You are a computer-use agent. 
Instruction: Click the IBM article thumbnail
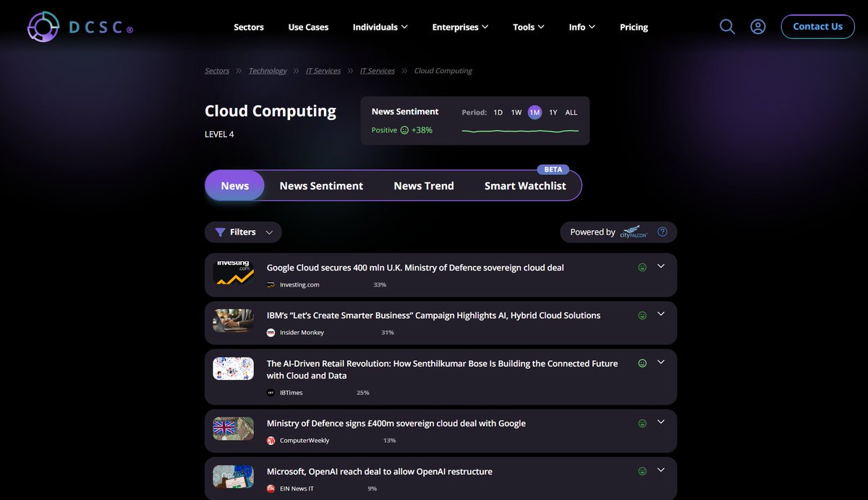point(232,321)
